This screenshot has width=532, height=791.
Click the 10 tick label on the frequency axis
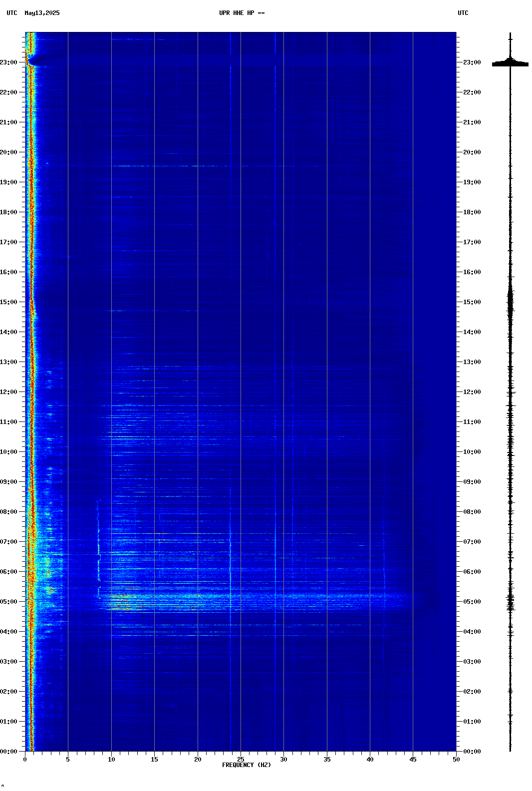111,760
